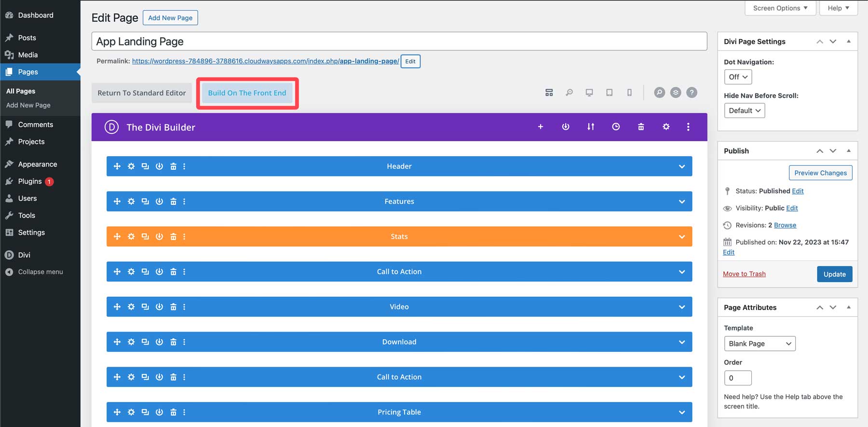Open the Template Blank Page dropdown

point(759,344)
